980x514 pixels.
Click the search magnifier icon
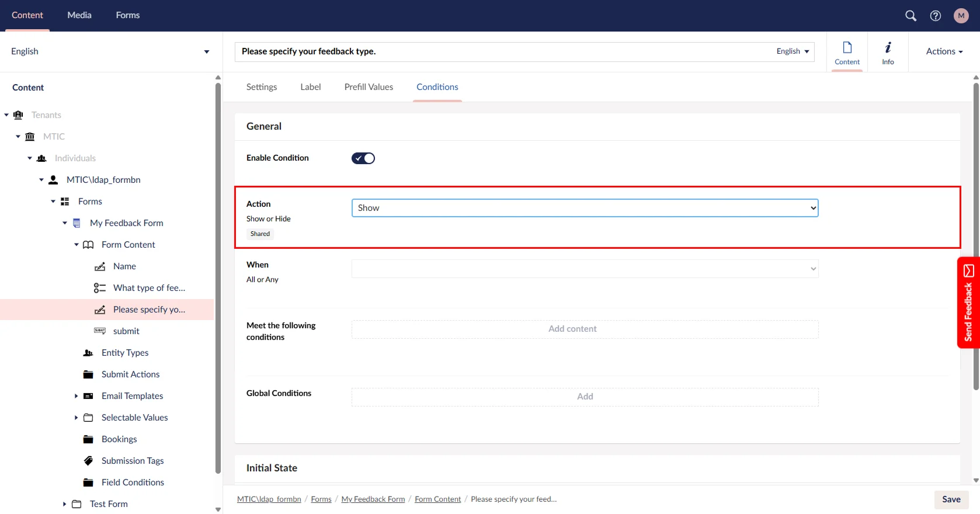click(911, 16)
